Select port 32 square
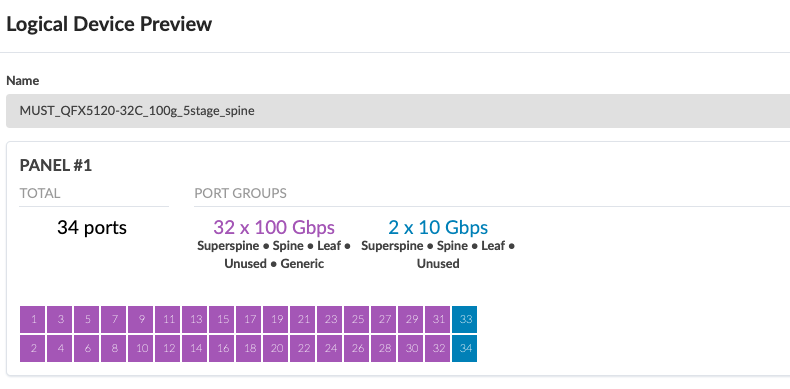This screenshot has width=790, height=389. click(437, 349)
